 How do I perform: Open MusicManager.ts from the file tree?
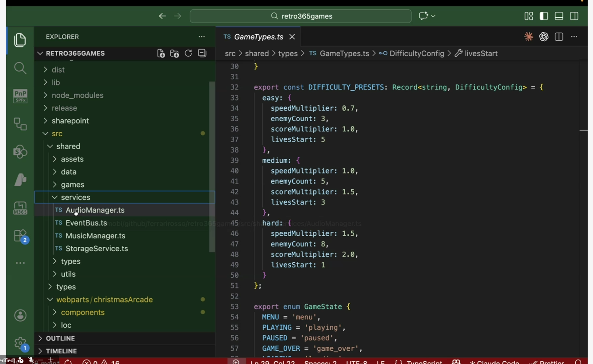(x=95, y=236)
